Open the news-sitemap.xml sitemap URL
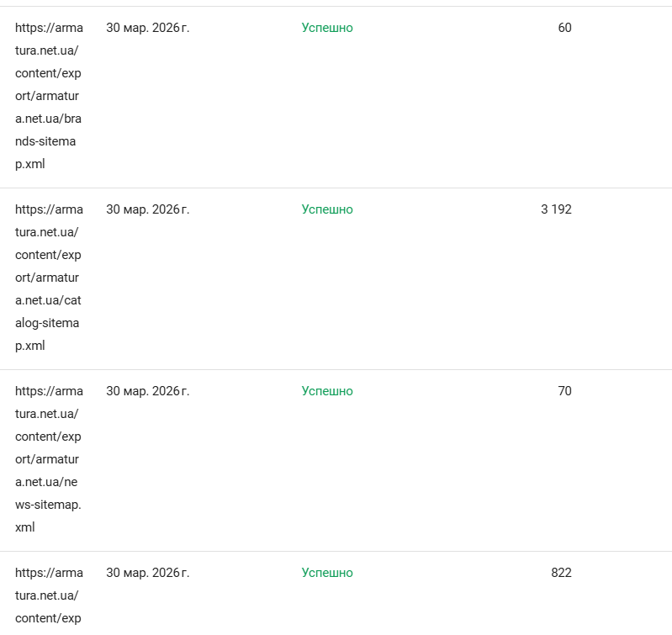The width and height of the screenshot is (672, 635). point(49,459)
